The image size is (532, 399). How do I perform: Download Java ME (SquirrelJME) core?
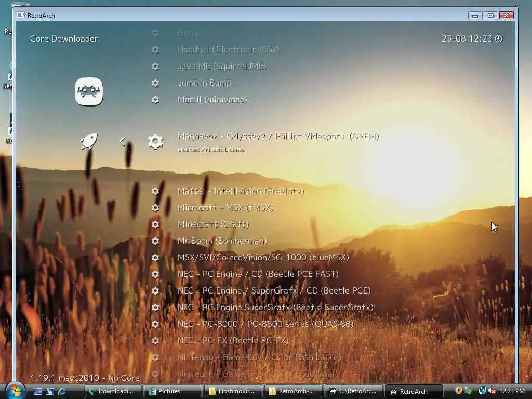(x=222, y=66)
